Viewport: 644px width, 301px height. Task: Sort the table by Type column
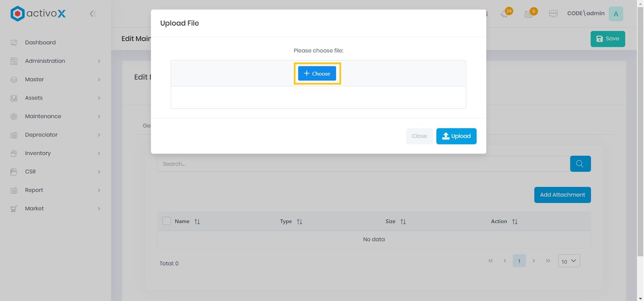pyautogui.click(x=299, y=222)
